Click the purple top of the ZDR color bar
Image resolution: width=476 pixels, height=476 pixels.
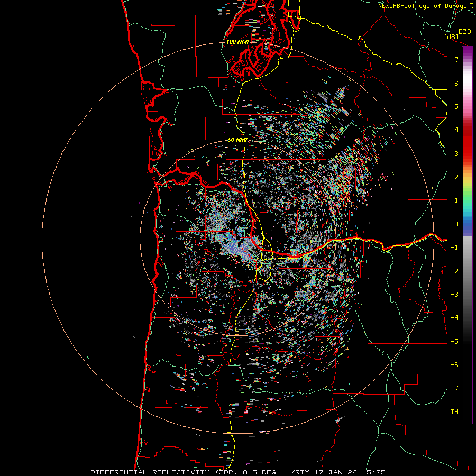(467, 52)
